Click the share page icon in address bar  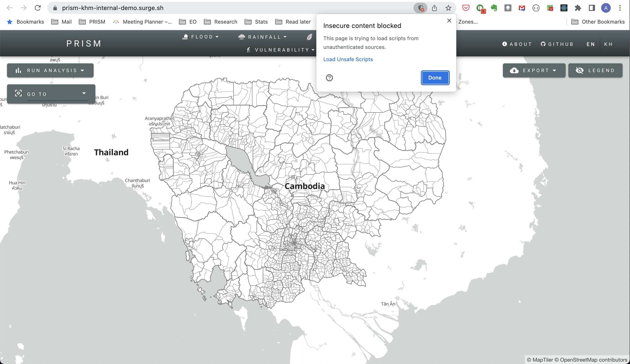434,8
